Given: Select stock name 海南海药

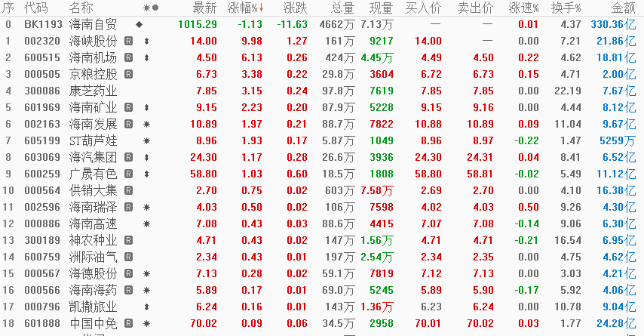Looking at the screenshot, I should [x=93, y=290].
